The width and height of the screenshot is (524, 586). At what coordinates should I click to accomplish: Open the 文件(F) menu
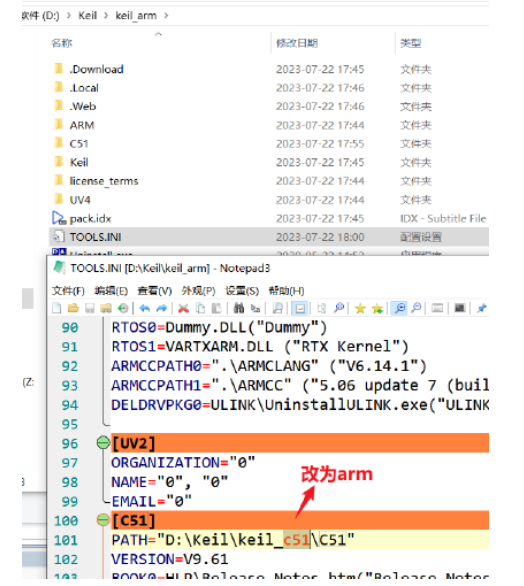tap(68, 291)
